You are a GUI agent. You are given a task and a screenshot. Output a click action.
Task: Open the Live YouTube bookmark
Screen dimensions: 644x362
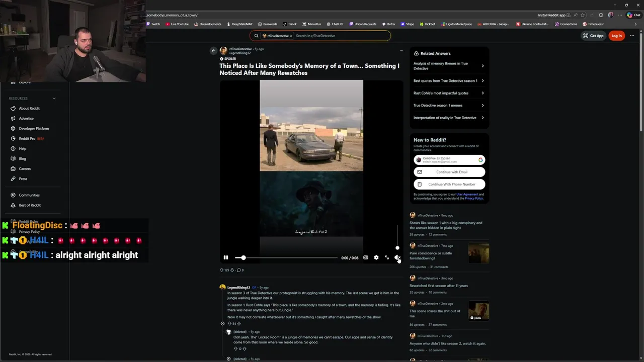[177, 24]
